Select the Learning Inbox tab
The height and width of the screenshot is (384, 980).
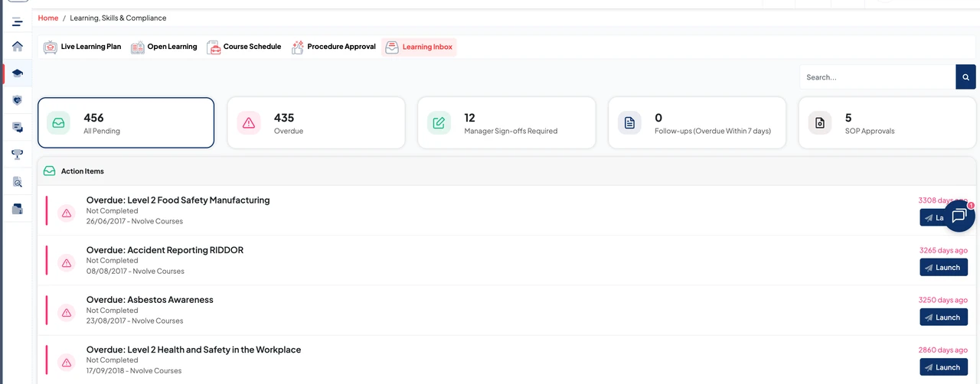coord(419,47)
